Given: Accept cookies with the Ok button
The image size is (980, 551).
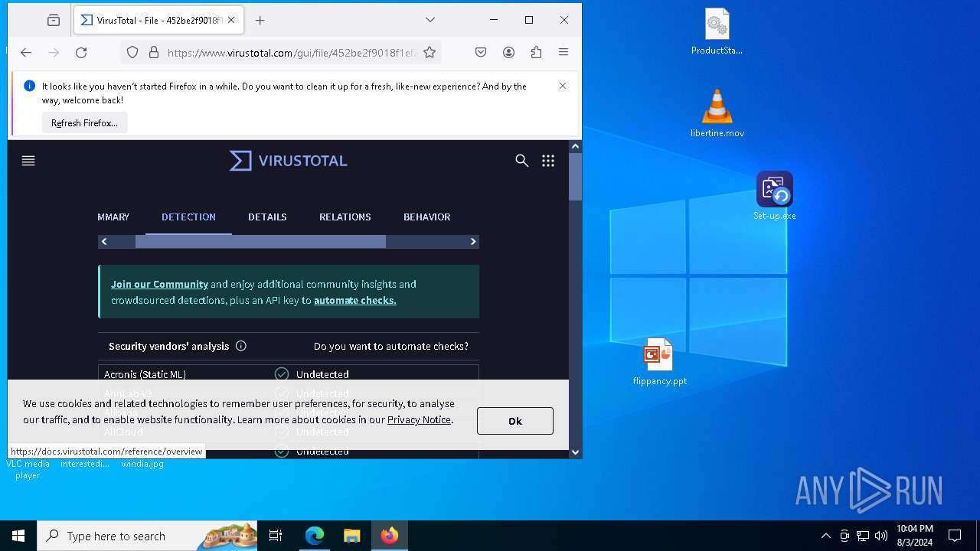Looking at the screenshot, I should pyautogui.click(x=515, y=421).
